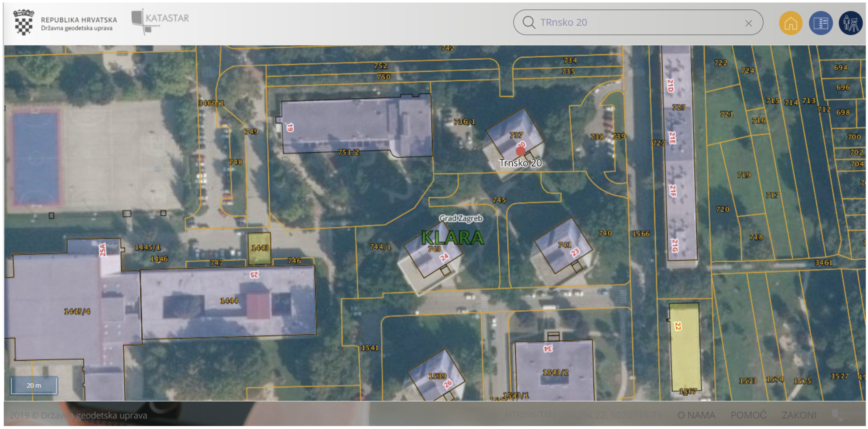
Task: Select yellow highlighted parcel 1443
Action: [x=259, y=249]
